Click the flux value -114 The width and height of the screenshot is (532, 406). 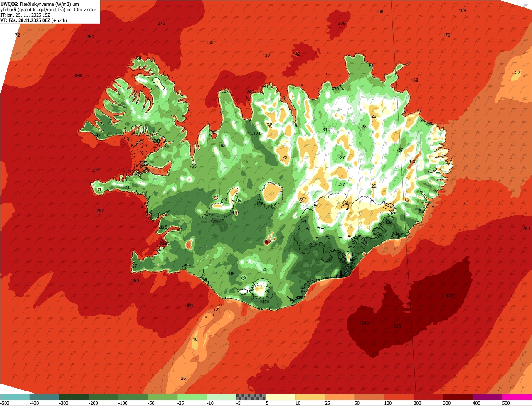tap(265, 301)
